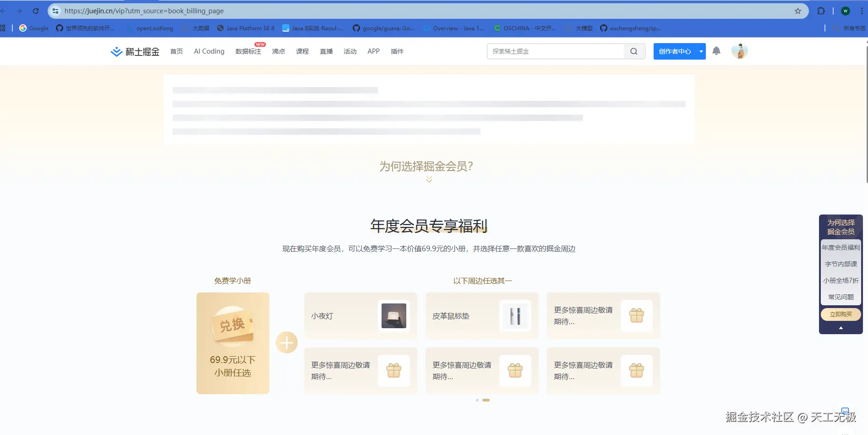Open the Google bookmark
The image size is (868, 435).
33,28
